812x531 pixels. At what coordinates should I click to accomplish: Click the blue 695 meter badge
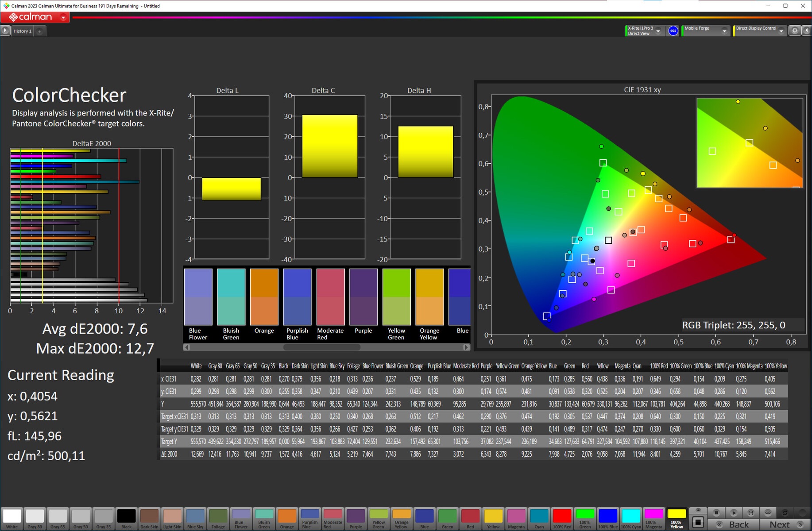coord(673,31)
